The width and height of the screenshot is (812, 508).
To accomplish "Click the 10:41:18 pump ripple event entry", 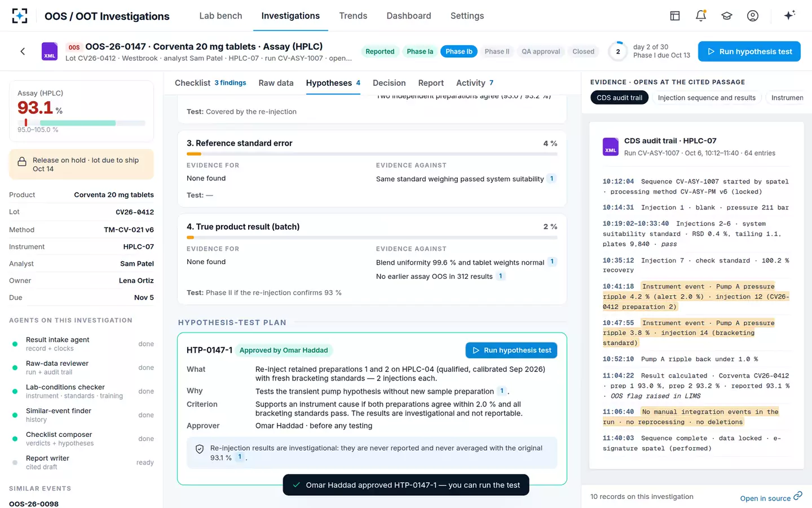I will pyautogui.click(x=696, y=297).
